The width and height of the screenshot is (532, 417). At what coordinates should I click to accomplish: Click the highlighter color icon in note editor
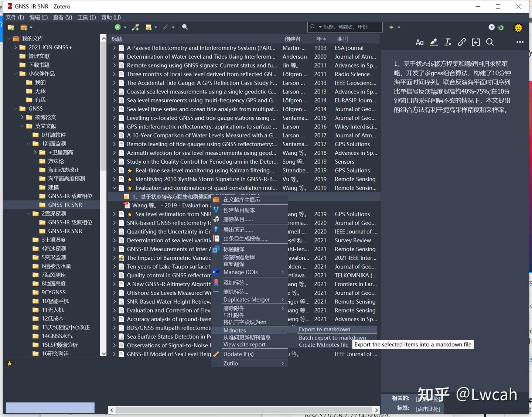pos(434,42)
